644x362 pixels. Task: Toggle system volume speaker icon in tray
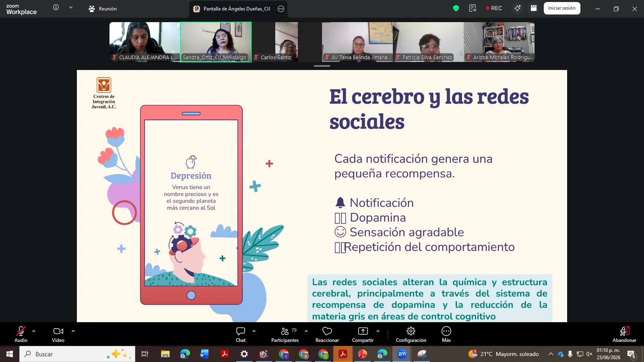click(589, 354)
